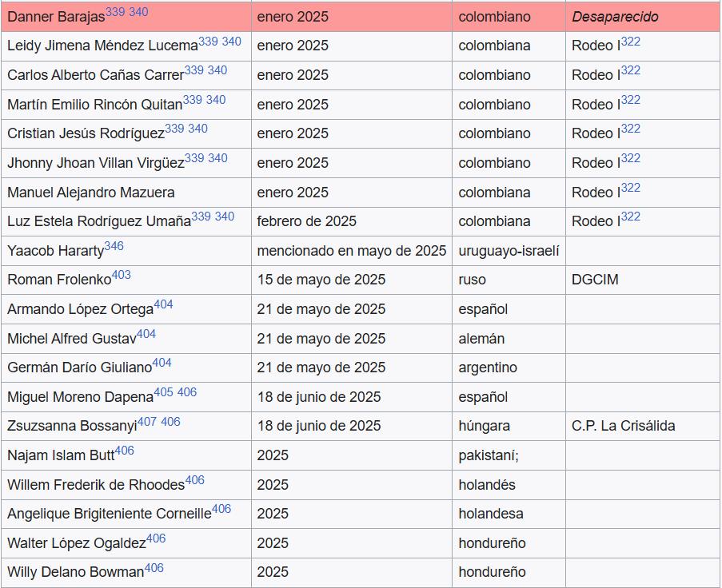Follow reference 405 beside Miguel Moreno Dapena
722x588 pixels.
point(163,392)
